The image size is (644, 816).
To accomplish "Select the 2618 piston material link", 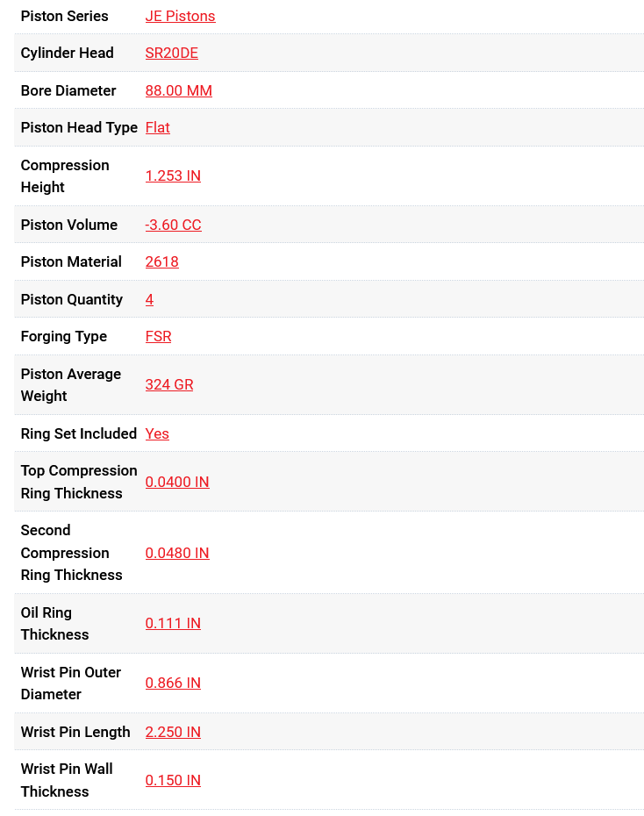I will click(161, 261).
